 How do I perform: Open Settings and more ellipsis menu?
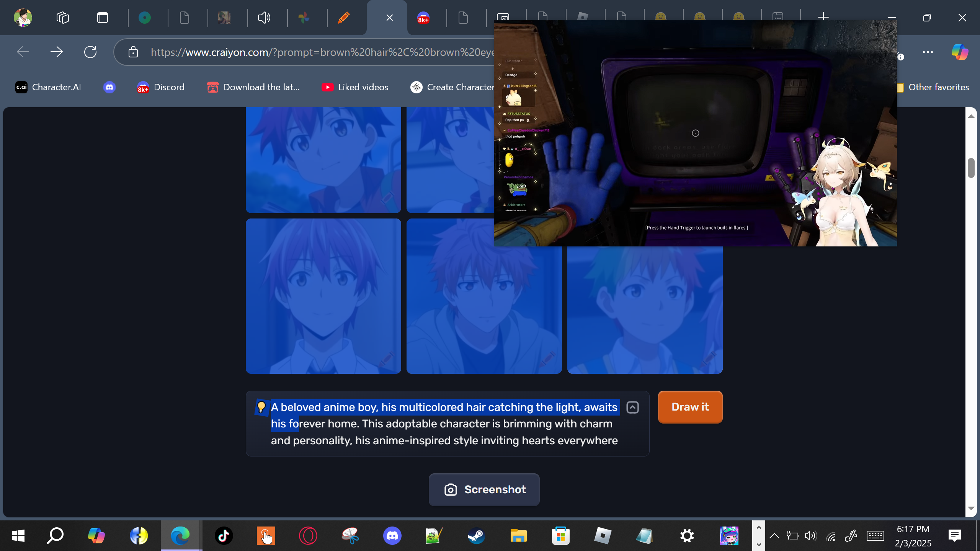pyautogui.click(x=928, y=52)
